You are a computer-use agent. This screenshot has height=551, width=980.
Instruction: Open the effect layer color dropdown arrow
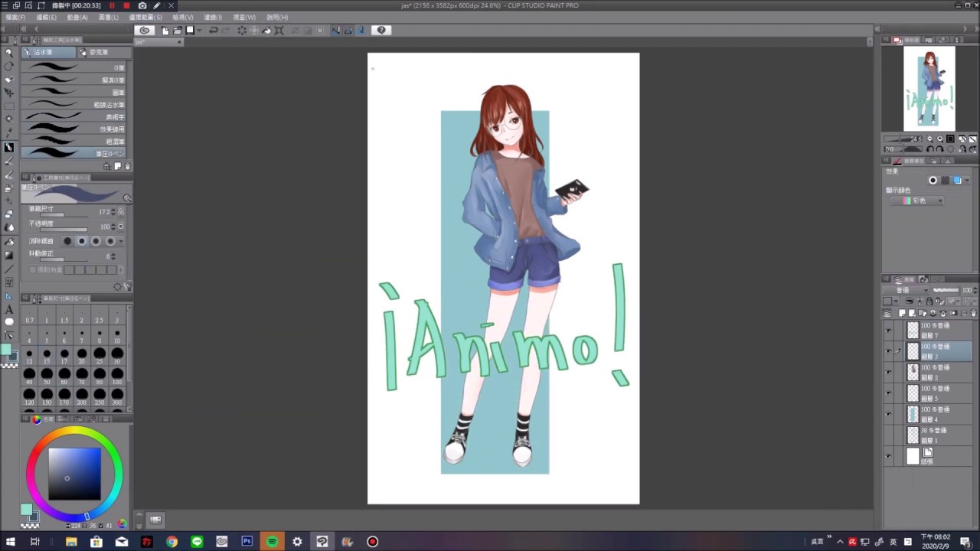(x=968, y=181)
